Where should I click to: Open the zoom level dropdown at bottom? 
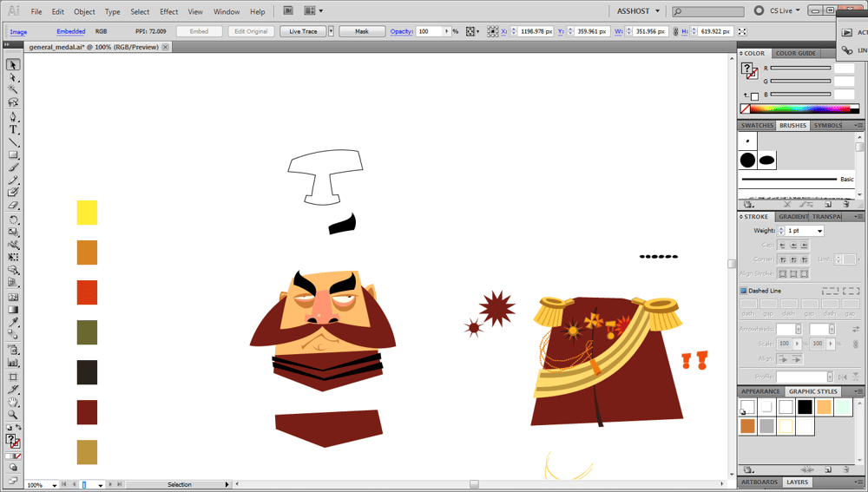[x=54, y=485]
